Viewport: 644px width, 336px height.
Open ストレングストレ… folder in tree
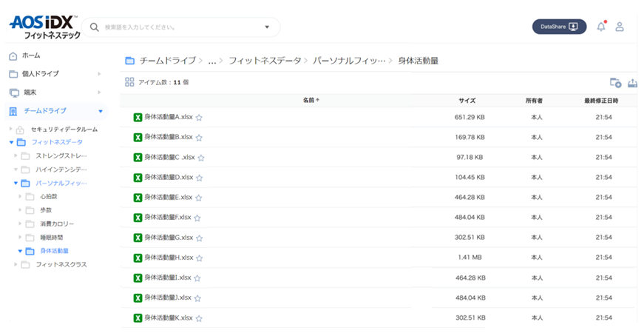(x=61, y=156)
